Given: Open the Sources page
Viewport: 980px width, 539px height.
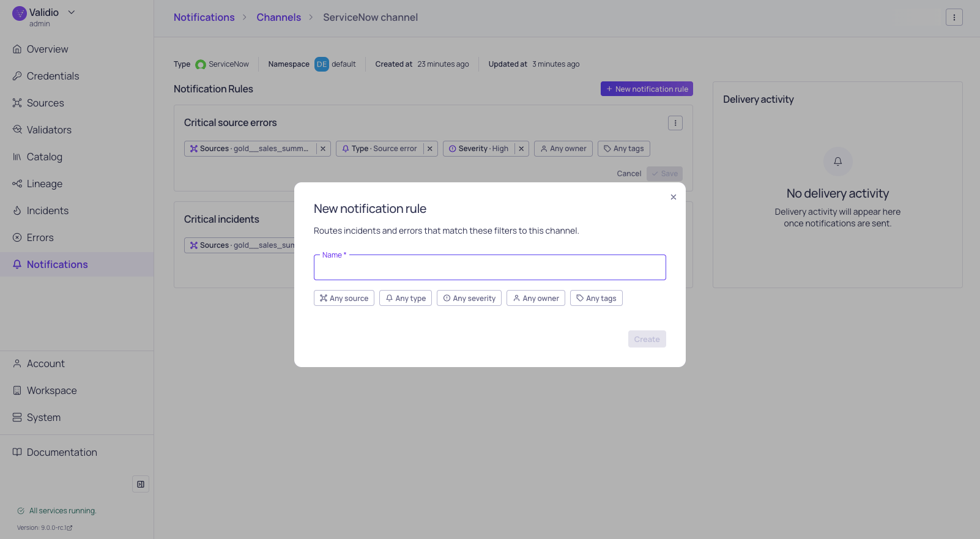Looking at the screenshot, I should [x=77, y=103].
